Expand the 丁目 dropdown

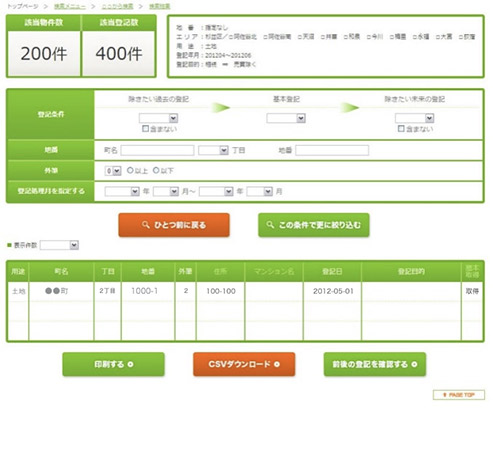pyautogui.click(x=213, y=150)
